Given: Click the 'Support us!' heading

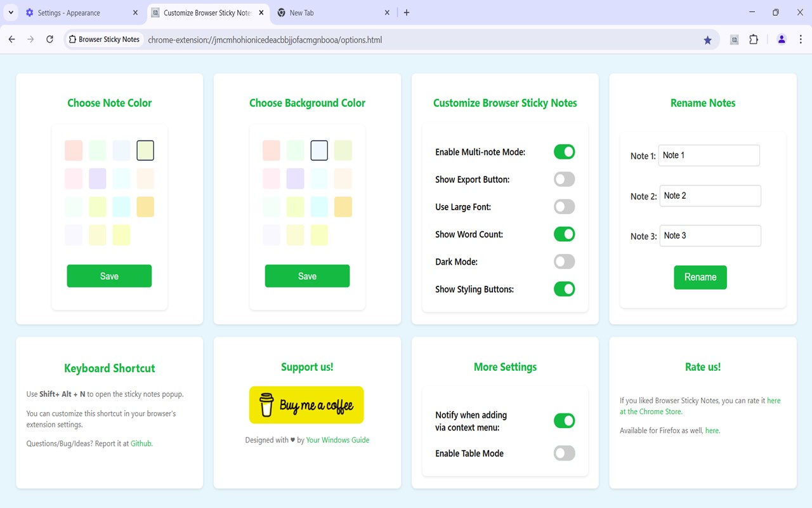Looking at the screenshot, I should coord(307,367).
